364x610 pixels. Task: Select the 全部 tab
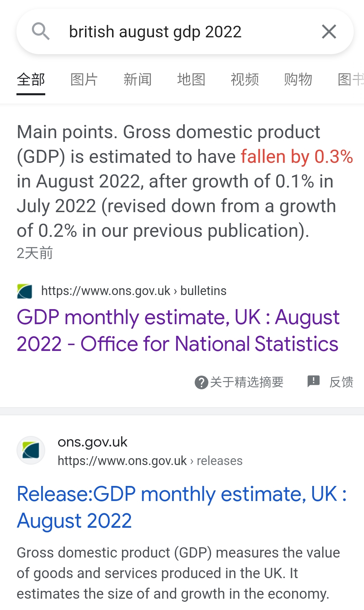tap(31, 80)
